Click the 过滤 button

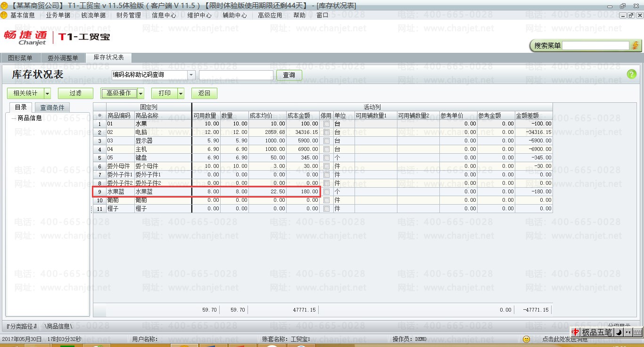pyautogui.click(x=75, y=93)
